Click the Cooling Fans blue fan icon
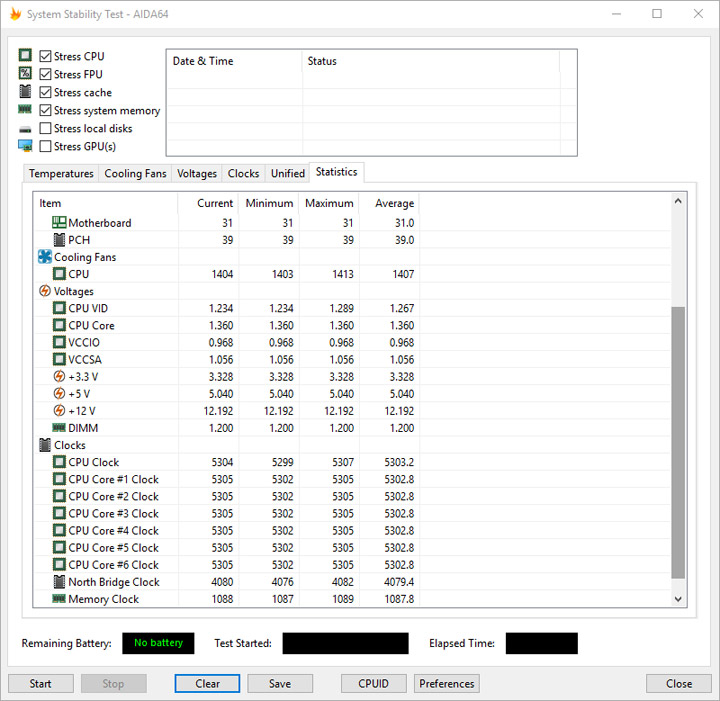This screenshot has height=701, width=720. tap(45, 257)
